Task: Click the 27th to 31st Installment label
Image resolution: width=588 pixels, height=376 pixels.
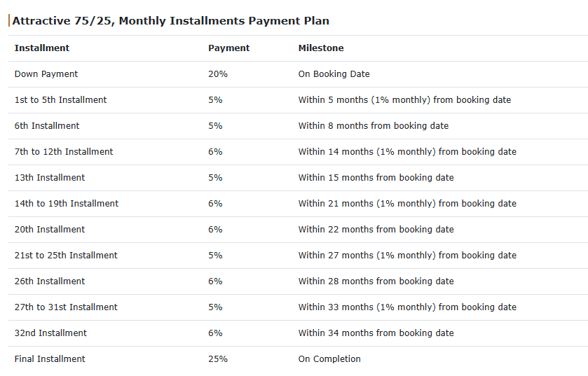Action: click(x=66, y=307)
